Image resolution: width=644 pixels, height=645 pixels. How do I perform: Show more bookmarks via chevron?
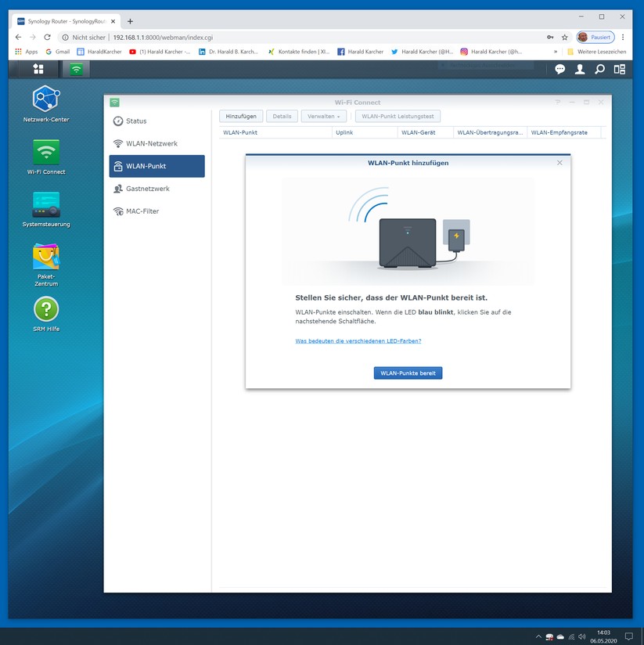(x=556, y=52)
